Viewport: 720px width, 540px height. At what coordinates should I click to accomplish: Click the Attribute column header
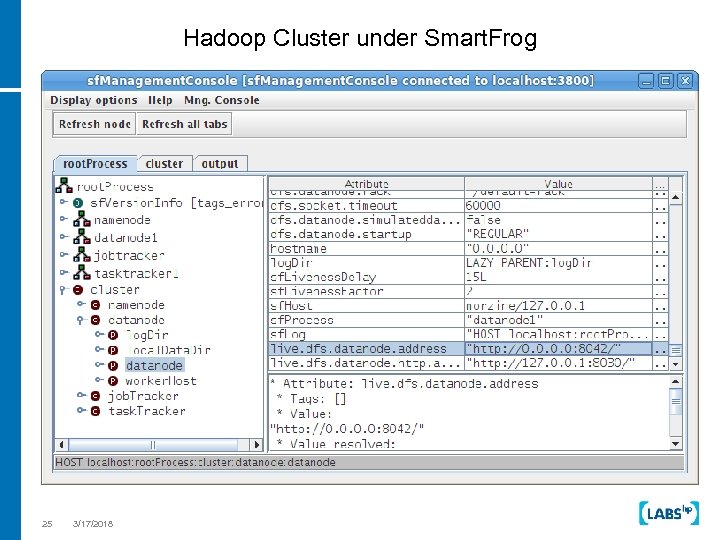point(366,184)
